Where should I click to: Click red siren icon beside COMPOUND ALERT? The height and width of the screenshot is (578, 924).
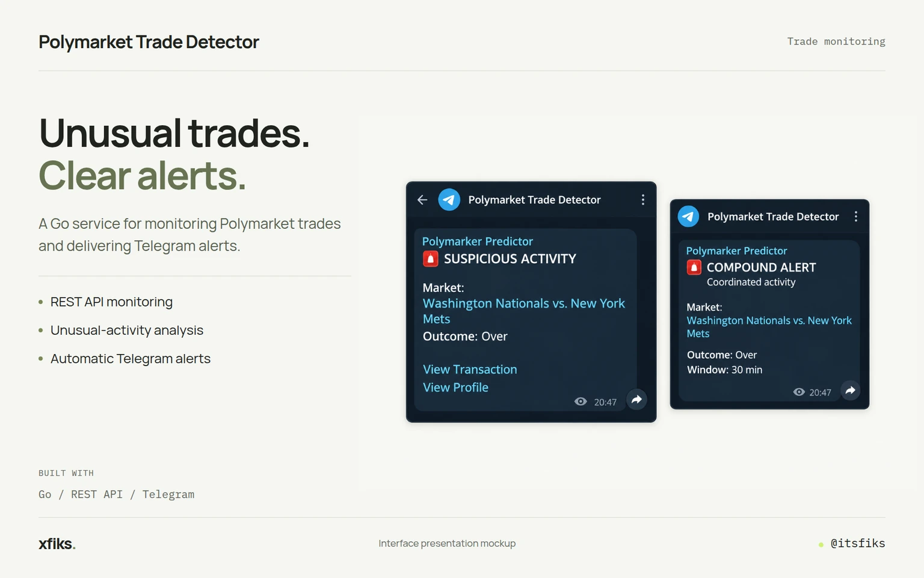[694, 267]
